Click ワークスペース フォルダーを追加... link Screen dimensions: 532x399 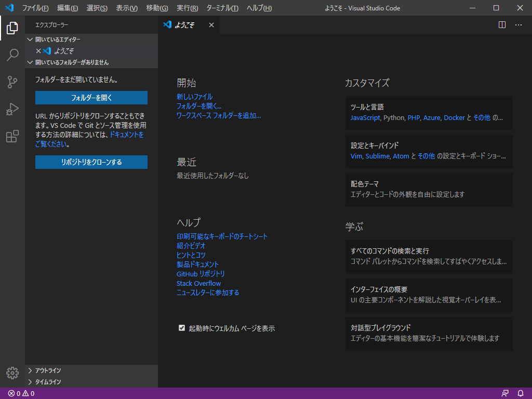point(219,116)
